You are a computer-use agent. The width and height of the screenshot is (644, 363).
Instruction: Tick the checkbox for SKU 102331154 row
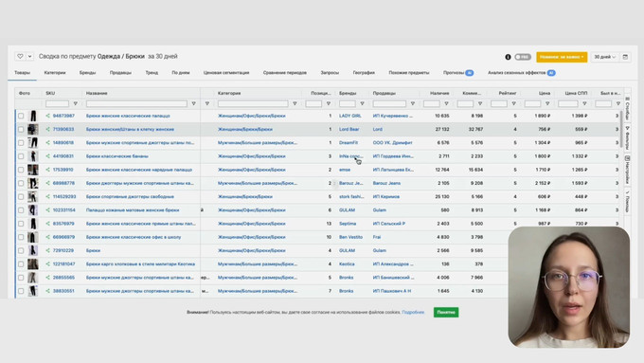coord(21,210)
